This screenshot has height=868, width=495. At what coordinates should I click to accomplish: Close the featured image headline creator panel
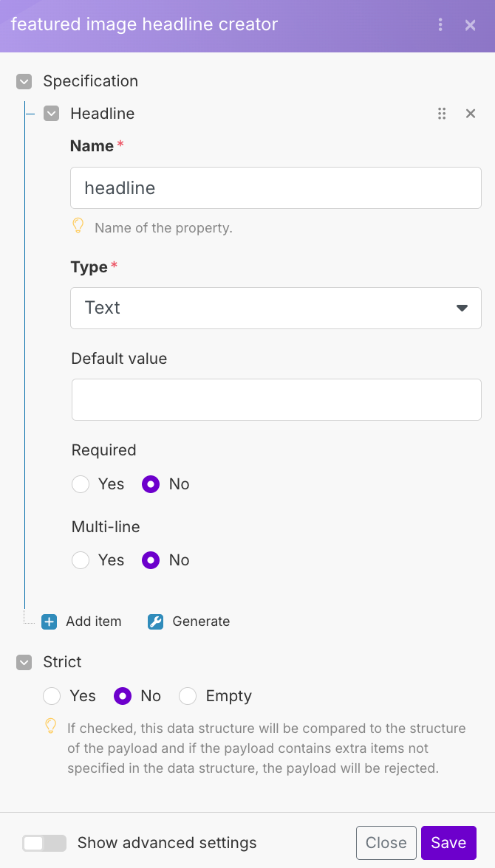470,25
